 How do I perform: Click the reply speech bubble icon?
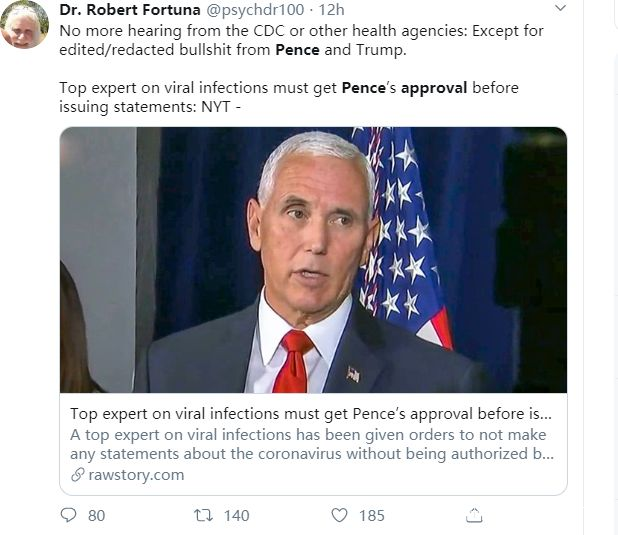[x=69, y=516]
